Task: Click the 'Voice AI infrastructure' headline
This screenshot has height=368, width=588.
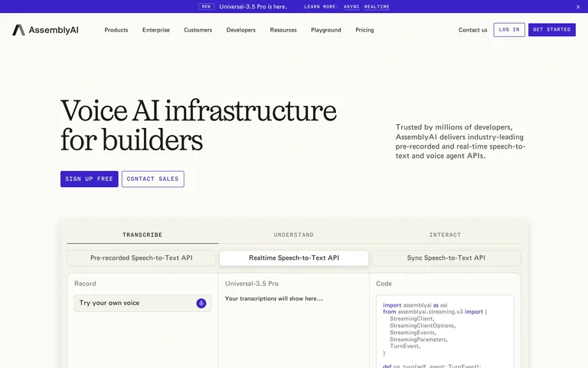Action: pyautogui.click(x=198, y=110)
